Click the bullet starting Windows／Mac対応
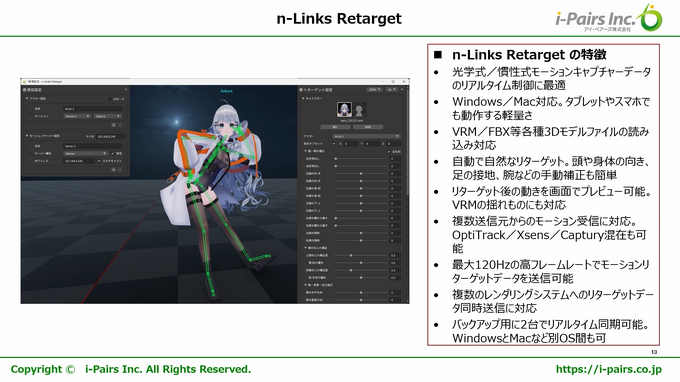The height and width of the screenshot is (382, 680). [551, 108]
